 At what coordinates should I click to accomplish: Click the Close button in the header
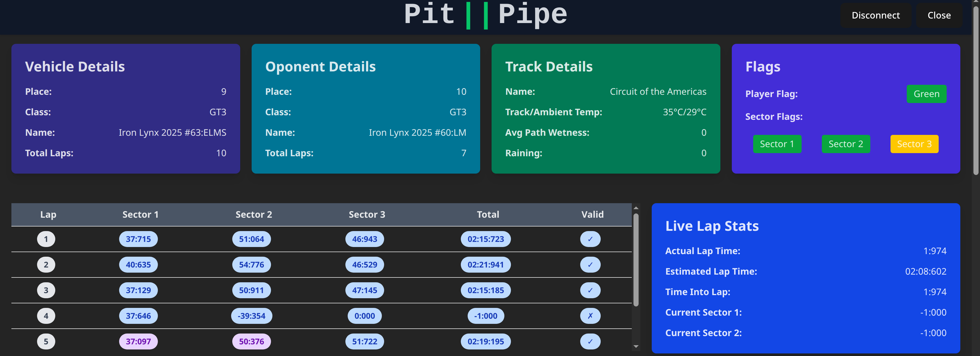[939, 15]
